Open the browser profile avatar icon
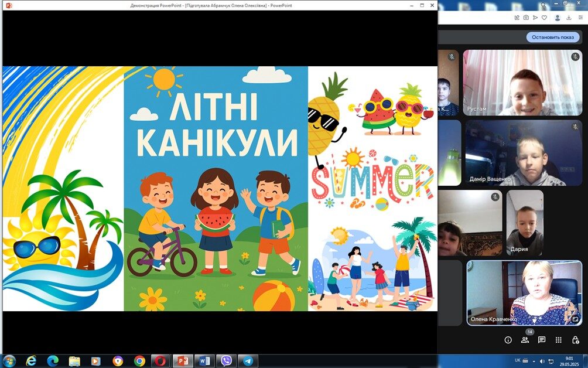 [558, 18]
